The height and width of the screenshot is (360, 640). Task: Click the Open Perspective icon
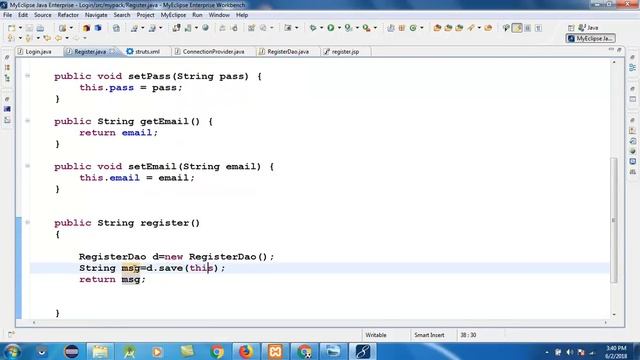pyautogui.click(x=571, y=28)
